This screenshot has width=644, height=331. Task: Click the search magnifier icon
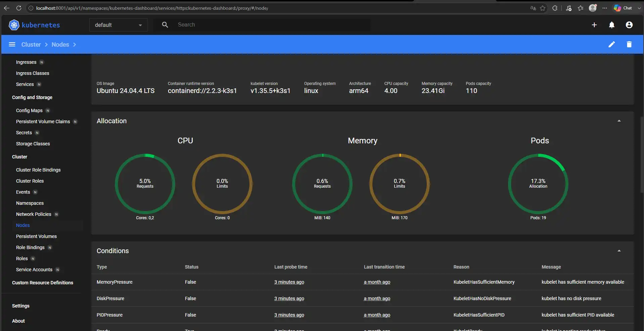click(x=165, y=25)
